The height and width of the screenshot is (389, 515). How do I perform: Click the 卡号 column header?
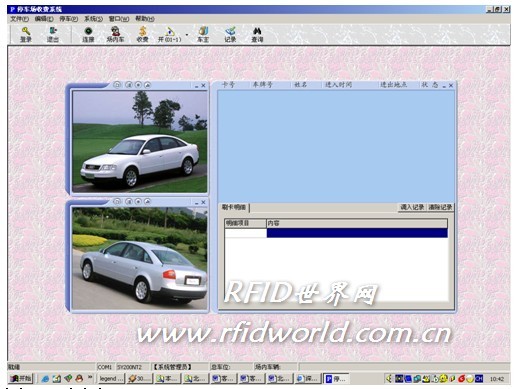[x=228, y=85]
